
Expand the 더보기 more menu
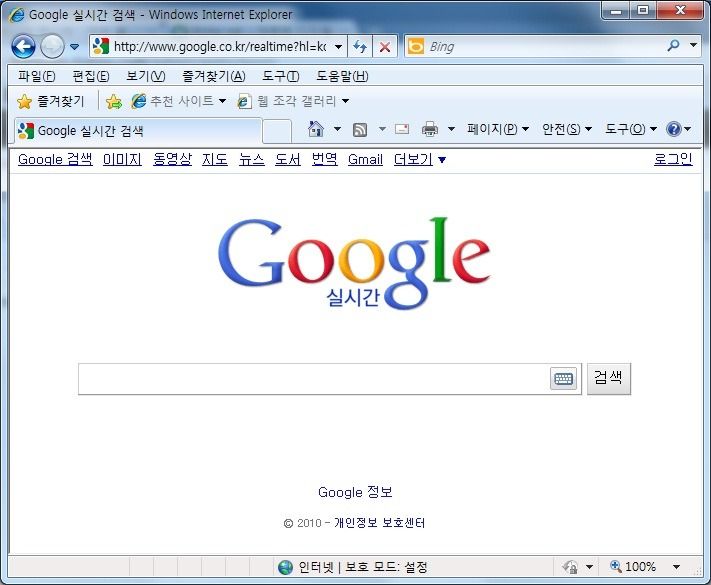420,160
